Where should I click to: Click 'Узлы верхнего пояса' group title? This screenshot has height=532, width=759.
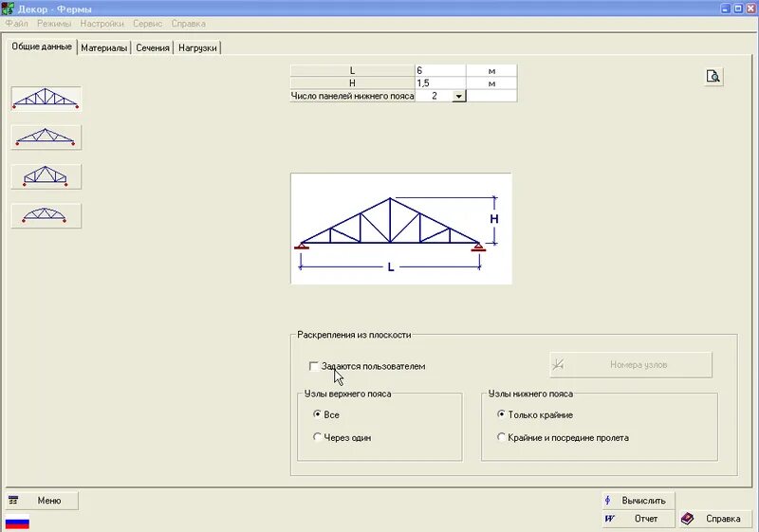coord(347,394)
